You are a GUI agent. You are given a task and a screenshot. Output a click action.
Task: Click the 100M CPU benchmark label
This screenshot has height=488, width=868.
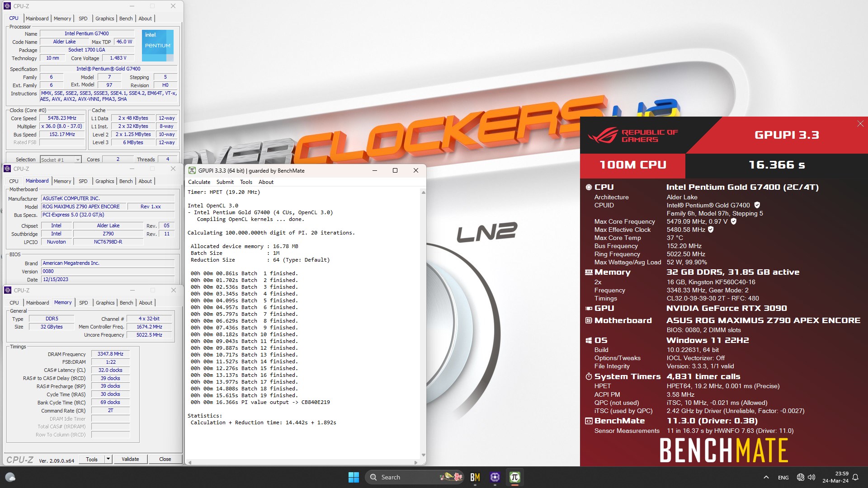632,165
